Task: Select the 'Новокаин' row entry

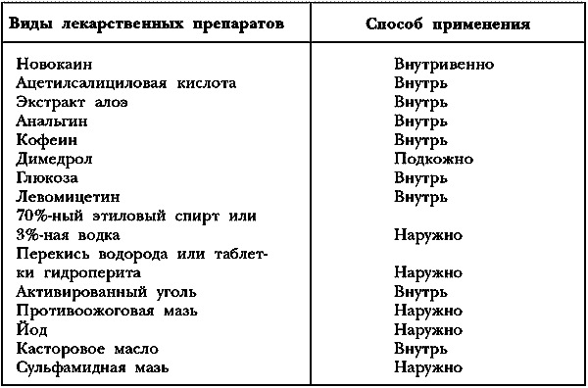Action: click(x=54, y=64)
